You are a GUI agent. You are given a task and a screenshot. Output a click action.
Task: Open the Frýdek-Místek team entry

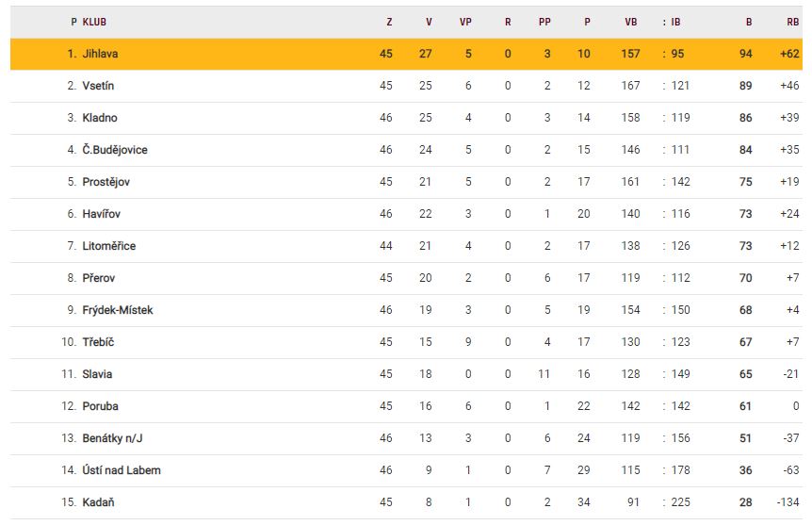(x=118, y=310)
